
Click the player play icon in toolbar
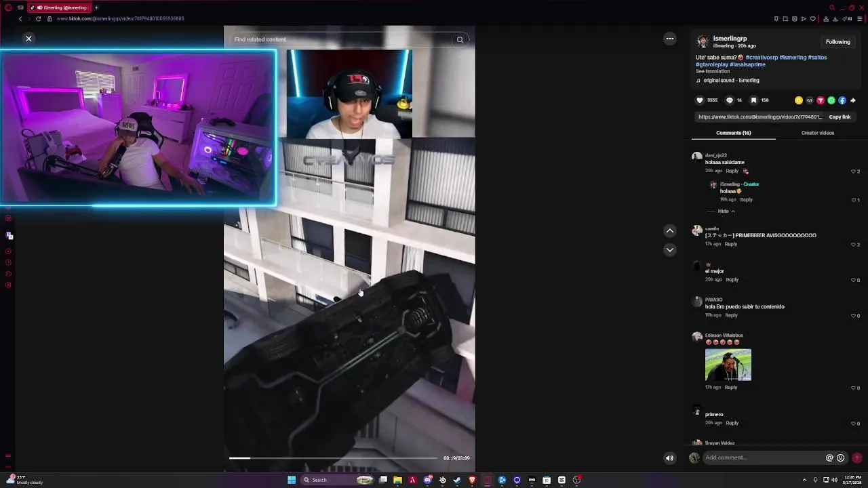click(x=804, y=19)
